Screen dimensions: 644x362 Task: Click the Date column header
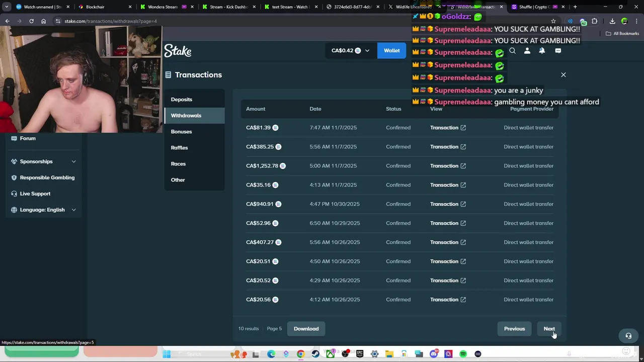[x=315, y=109]
